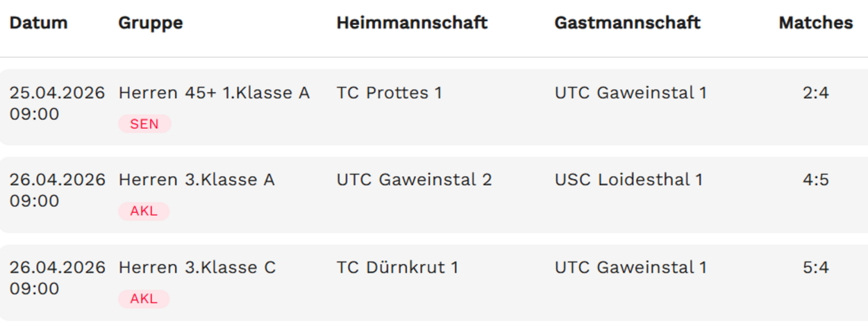Open the USC Loidesthal 1 team
868x328 pixels.
coord(628,180)
